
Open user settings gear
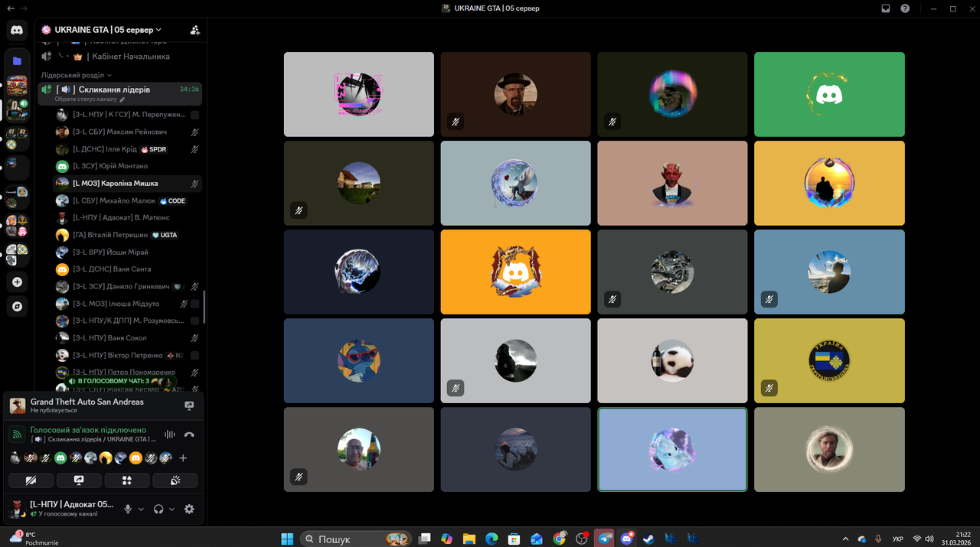point(189,509)
